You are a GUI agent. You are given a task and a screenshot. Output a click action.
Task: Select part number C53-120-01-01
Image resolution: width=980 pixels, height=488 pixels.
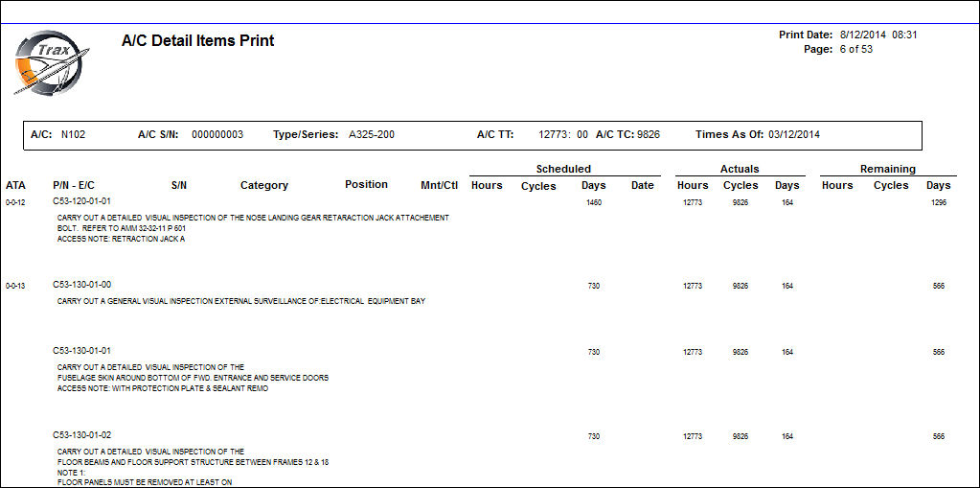tap(82, 201)
